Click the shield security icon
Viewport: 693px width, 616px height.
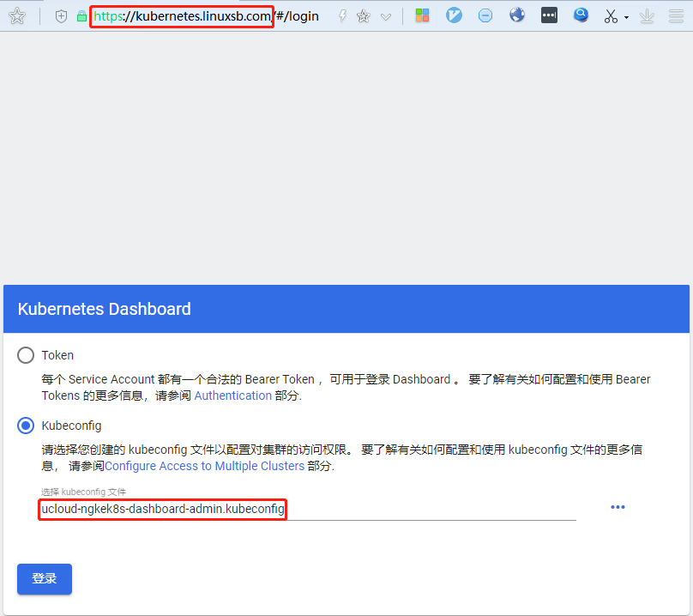[61, 16]
